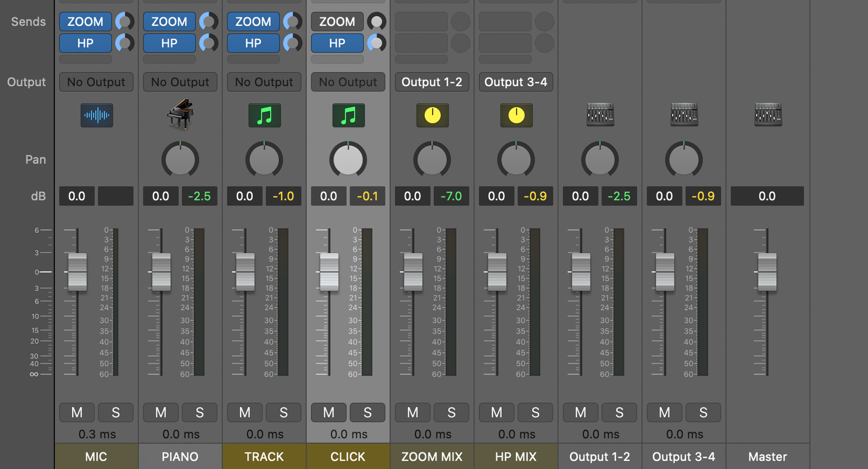Click the ZOOM MIX yellow knob icon
Viewport: 868px width, 469px height.
click(x=432, y=115)
